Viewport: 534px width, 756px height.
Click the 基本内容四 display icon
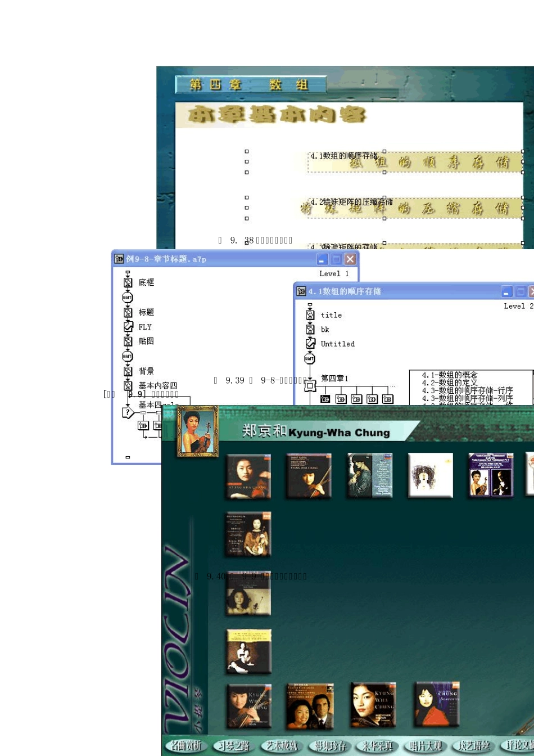tap(128, 386)
